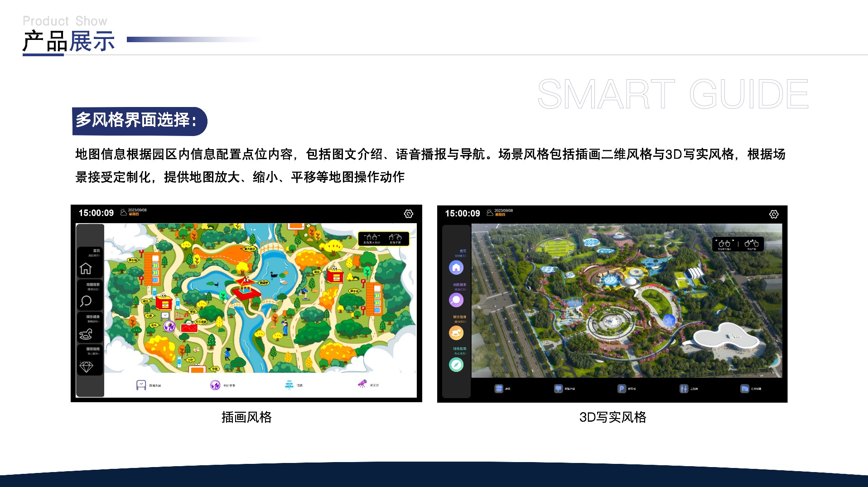Click the red pavilion on illustrated lake
The image size is (868, 487).
click(246, 289)
